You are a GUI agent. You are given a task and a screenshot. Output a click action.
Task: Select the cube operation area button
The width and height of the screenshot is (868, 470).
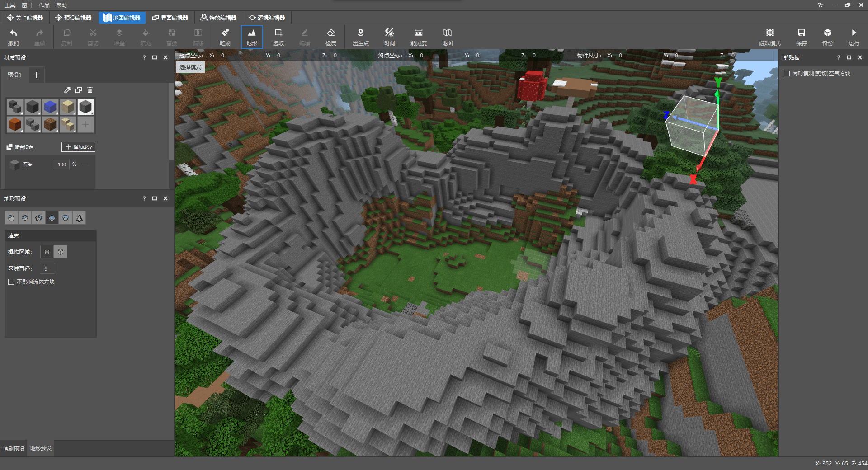[x=61, y=252]
